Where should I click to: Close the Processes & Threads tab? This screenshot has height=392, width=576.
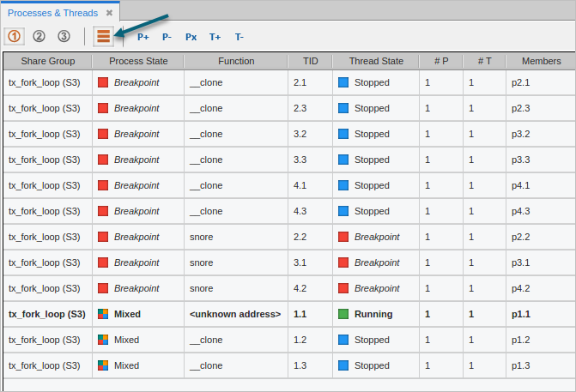click(109, 13)
